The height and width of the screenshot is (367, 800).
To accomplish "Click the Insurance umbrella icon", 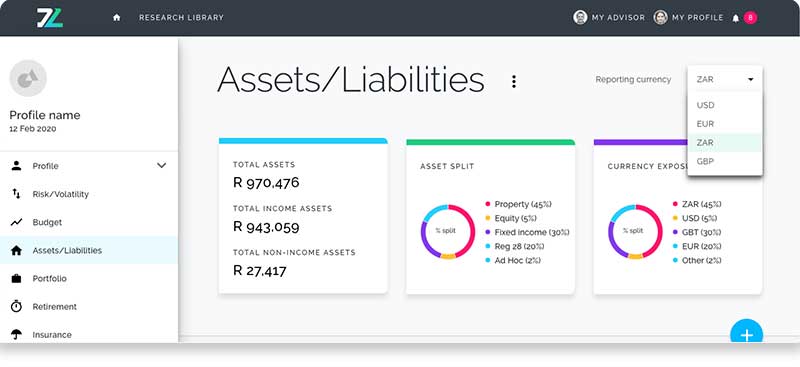I will point(17,334).
